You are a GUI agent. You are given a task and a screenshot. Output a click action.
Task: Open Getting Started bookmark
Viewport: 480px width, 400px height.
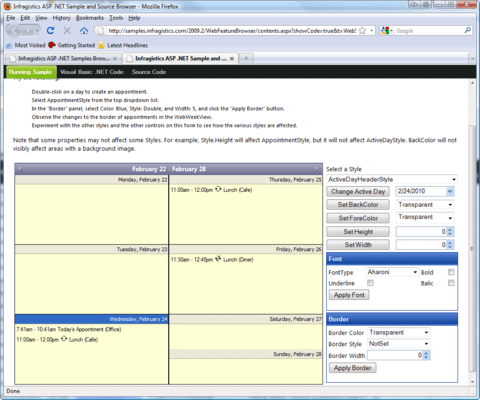click(x=72, y=45)
